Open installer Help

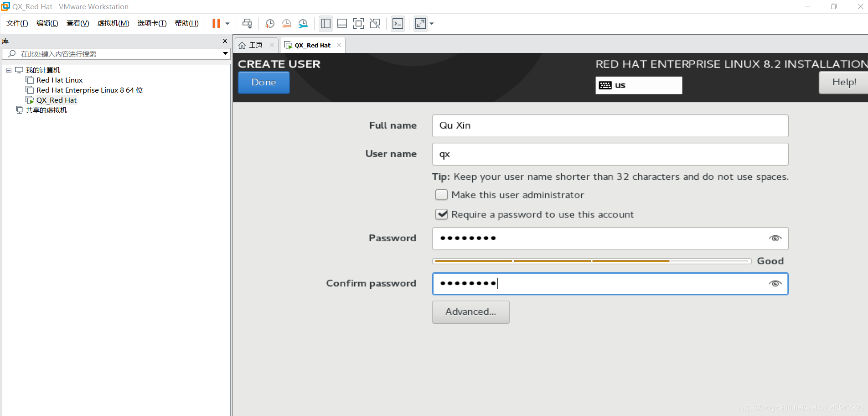[x=843, y=83]
